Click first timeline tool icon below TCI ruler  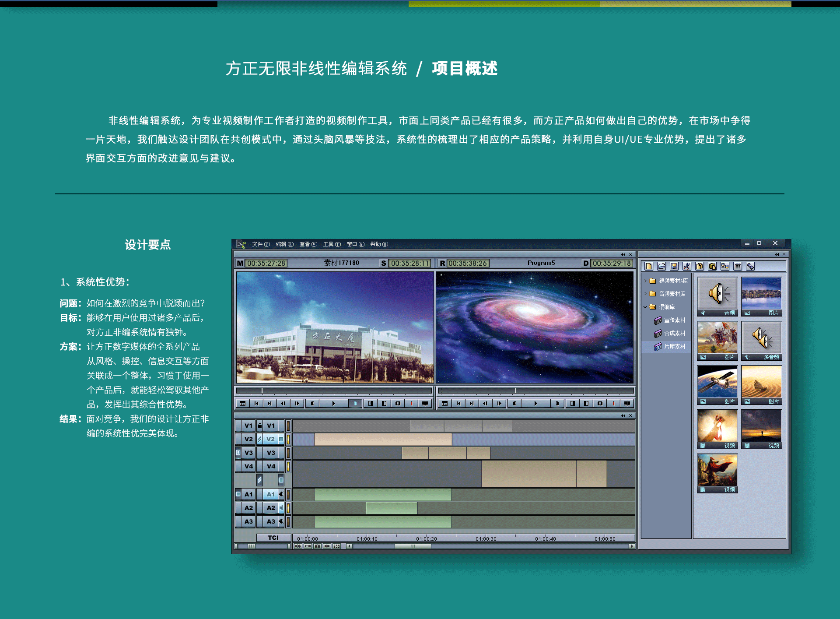298,546
